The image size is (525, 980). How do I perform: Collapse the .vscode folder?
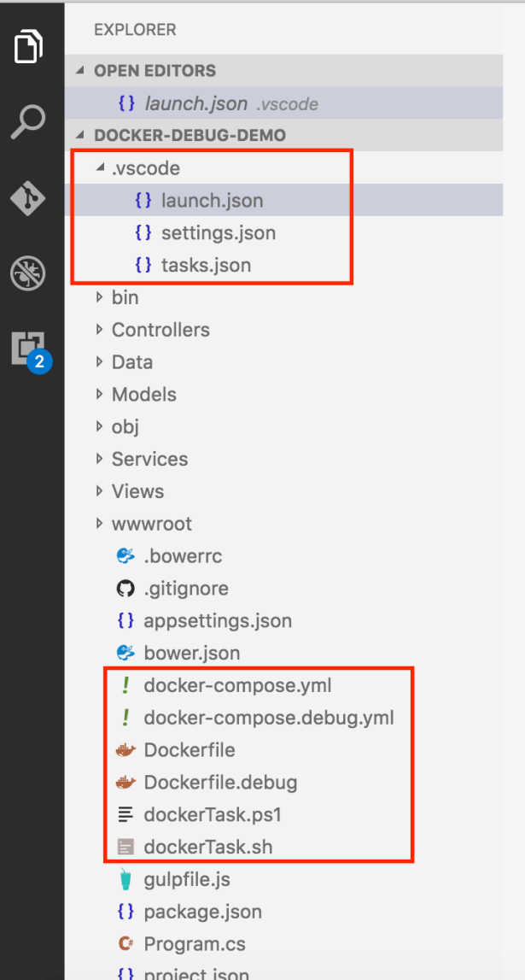coord(101,169)
